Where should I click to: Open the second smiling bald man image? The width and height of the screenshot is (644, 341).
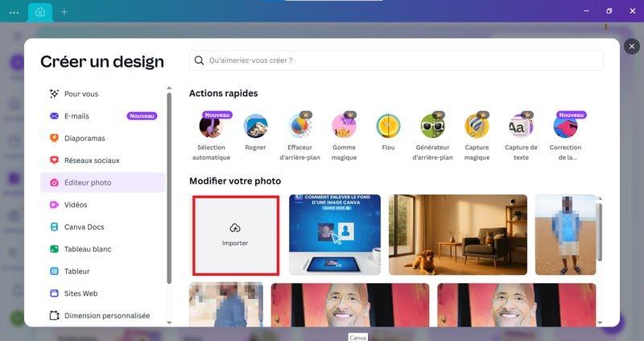pyautogui.click(x=516, y=305)
